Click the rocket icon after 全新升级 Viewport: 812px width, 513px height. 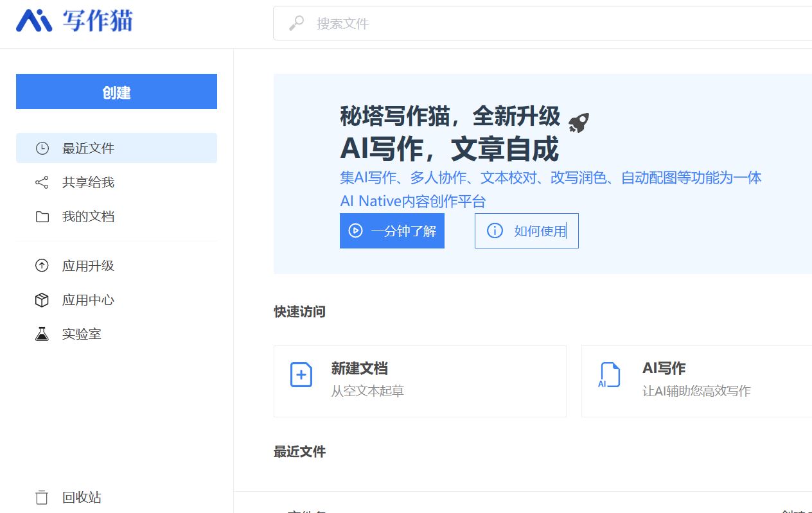tap(578, 121)
